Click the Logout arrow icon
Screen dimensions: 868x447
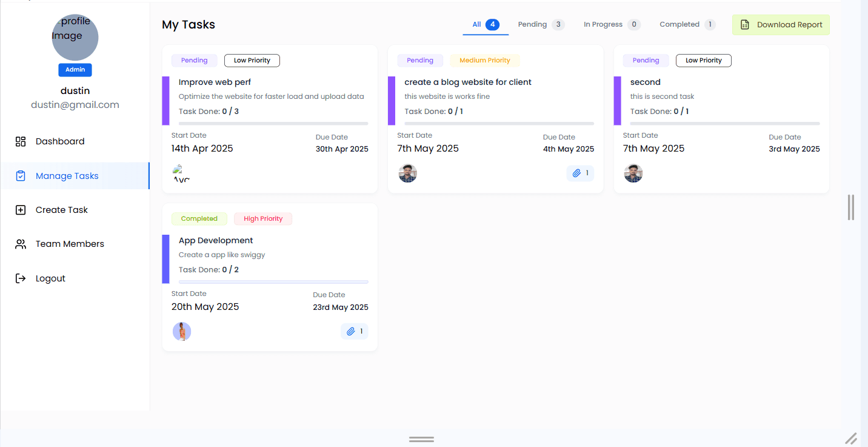click(21, 278)
